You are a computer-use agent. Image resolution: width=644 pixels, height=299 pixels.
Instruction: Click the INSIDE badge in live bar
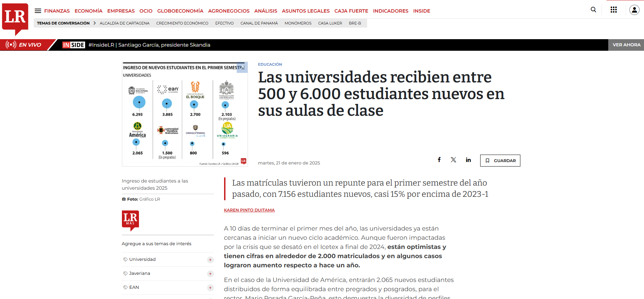[74, 45]
